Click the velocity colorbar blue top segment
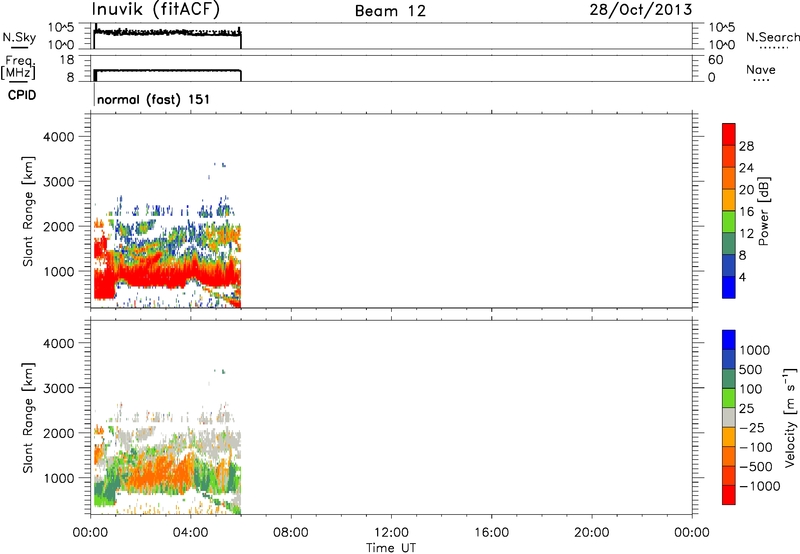Screen dimensions: 800x554 [729, 340]
